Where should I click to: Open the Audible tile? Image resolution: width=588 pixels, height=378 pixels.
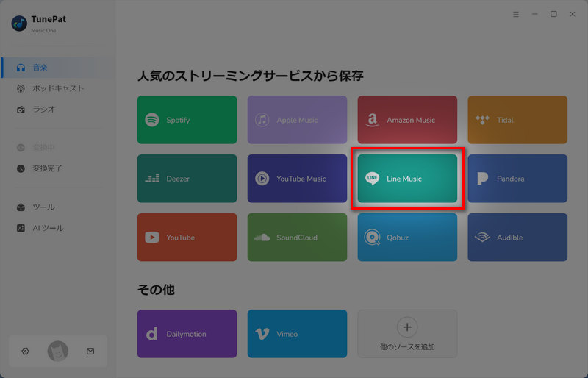tap(517, 238)
